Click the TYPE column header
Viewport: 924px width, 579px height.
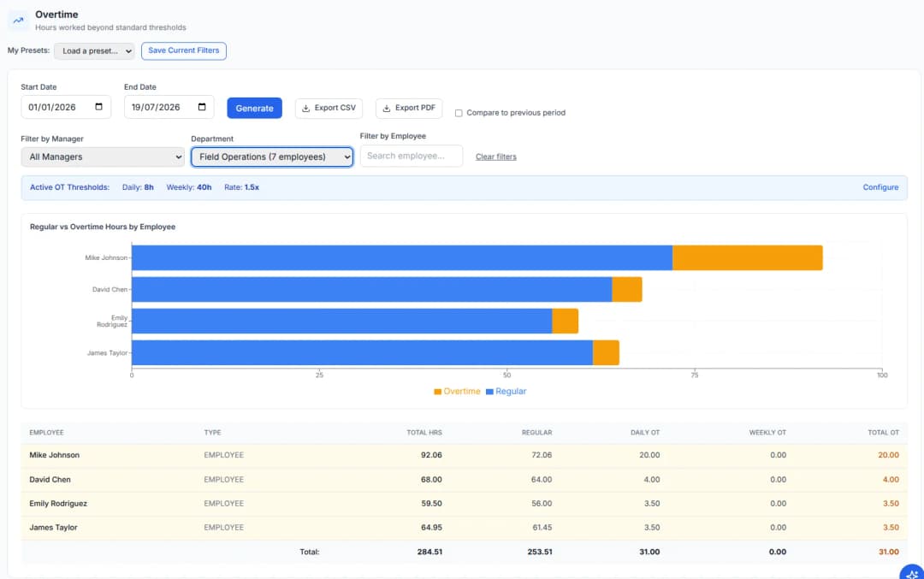pyautogui.click(x=213, y=433)
